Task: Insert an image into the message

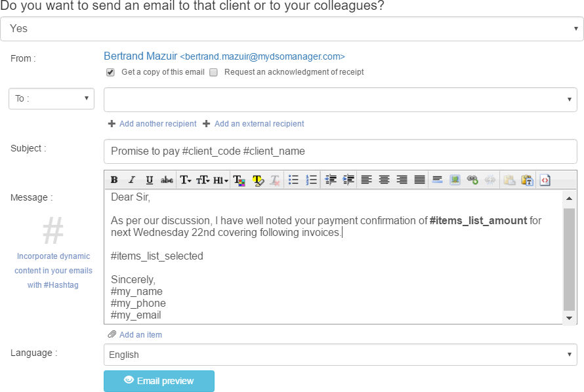Action: [x=455, y=180]
